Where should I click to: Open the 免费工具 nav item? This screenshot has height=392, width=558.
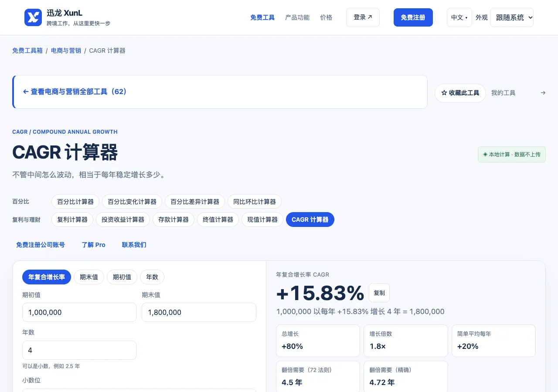coord(262,17)
